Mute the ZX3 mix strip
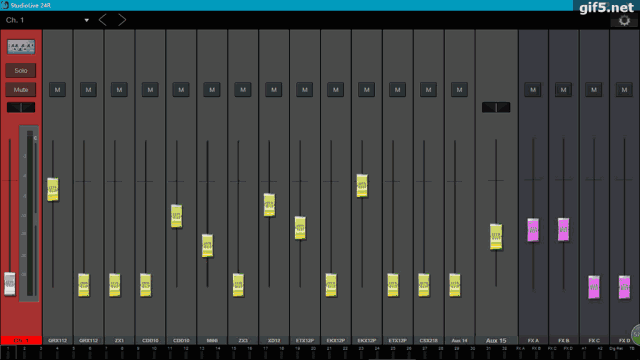640x360 pixels. click(243, 90)
